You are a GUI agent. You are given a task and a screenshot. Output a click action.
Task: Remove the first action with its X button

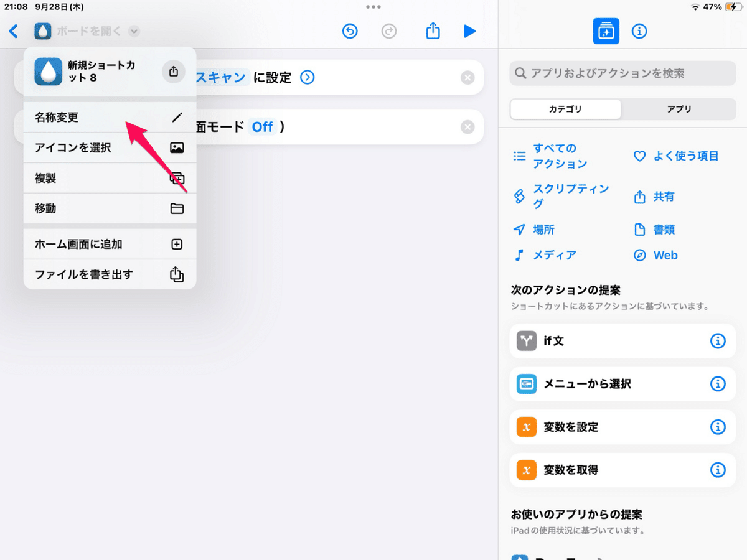pyautogui.click(x=467, y=78)
